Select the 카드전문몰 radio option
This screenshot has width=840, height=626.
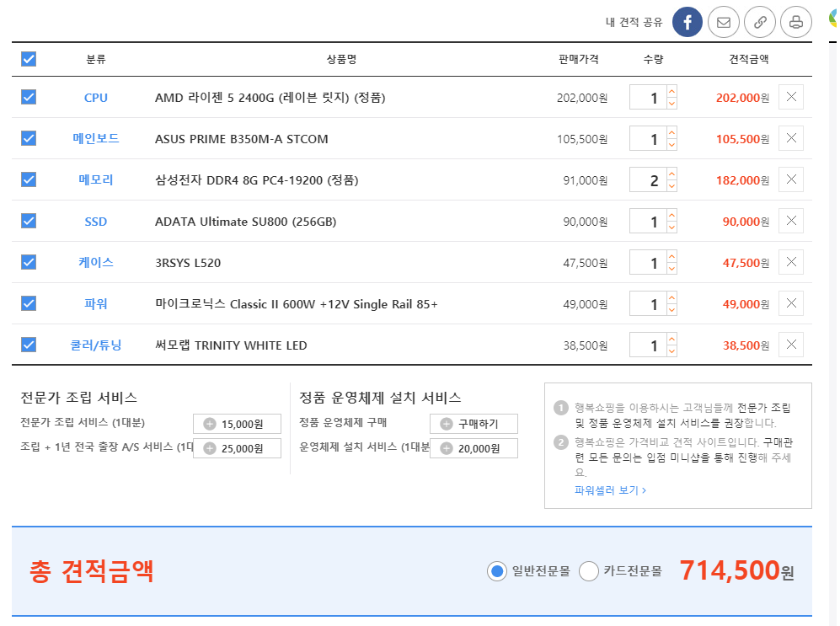coord(589,571)
